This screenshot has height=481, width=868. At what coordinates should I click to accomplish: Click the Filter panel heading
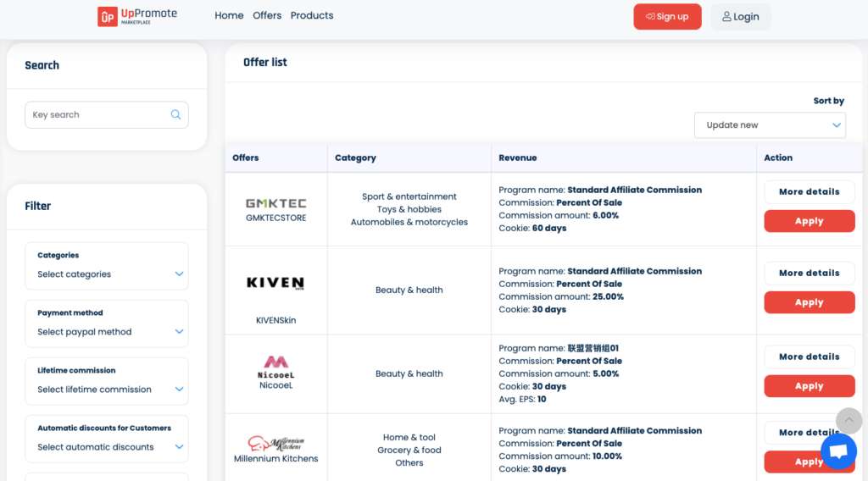coord(37,206)
